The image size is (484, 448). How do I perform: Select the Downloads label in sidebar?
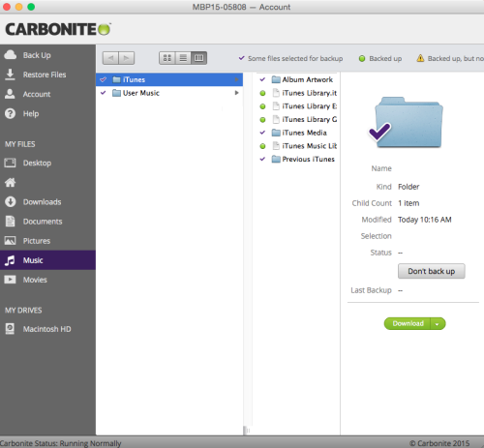[42, 202]
